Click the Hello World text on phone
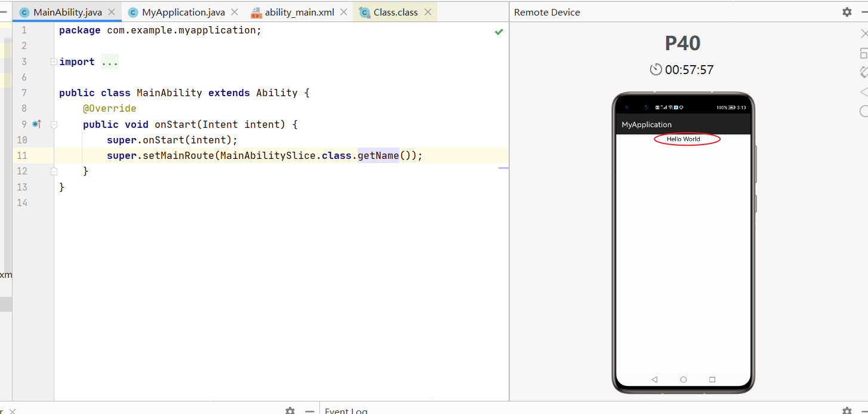The height and width of the screenshot is (414, 868). [684, 139]
